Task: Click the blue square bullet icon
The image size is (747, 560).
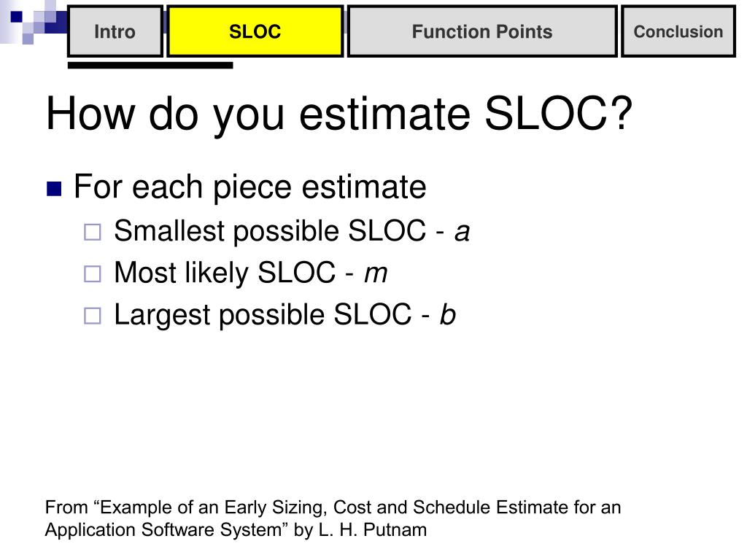Action: point(54,189)
